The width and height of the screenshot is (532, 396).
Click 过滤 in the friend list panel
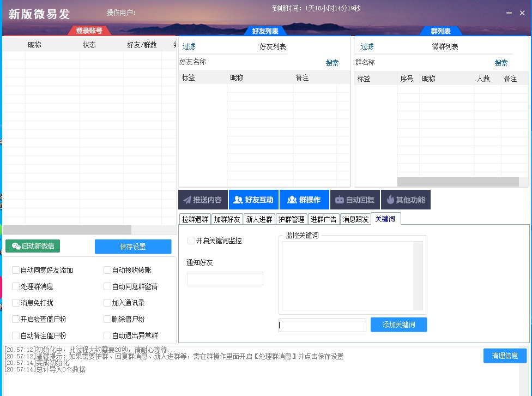click(x=189, y=46)
